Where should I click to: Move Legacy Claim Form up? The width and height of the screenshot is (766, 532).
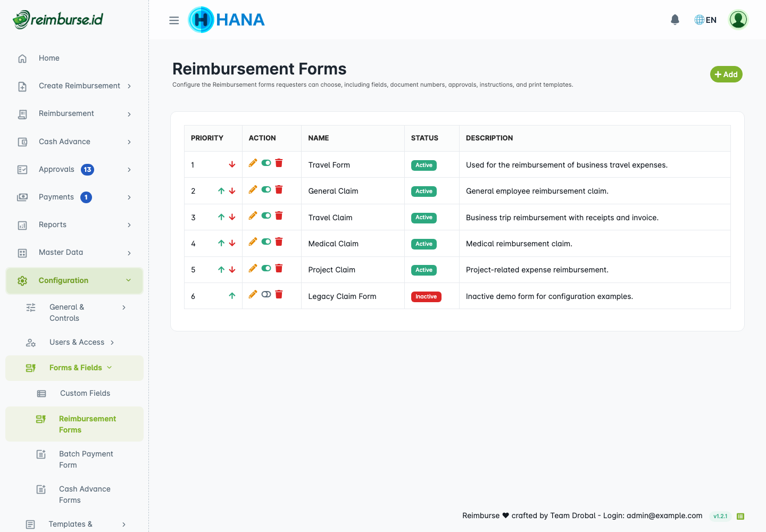click(x=232, y=296)
